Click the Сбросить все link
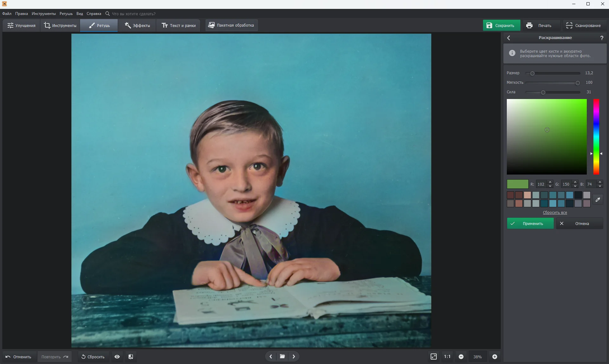Viewport: 609px width, 364px height. (555, 213)
